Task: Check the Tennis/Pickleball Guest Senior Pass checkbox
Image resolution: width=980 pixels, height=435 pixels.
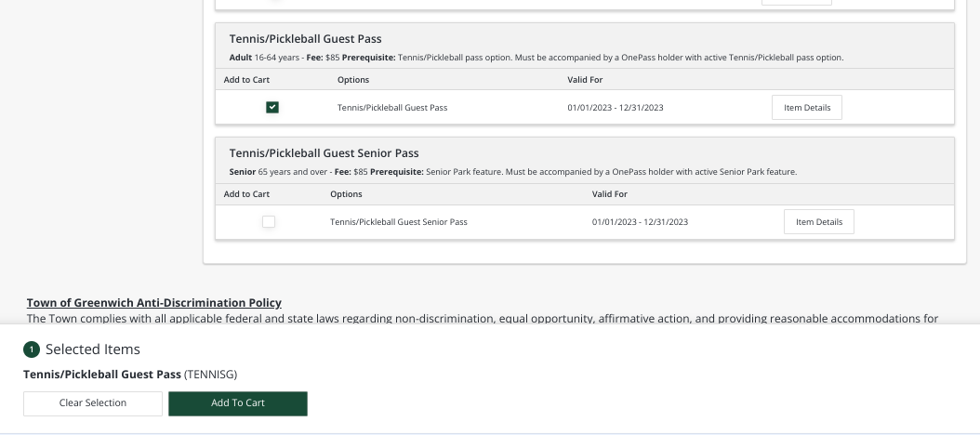Action: tap(269, 222)
